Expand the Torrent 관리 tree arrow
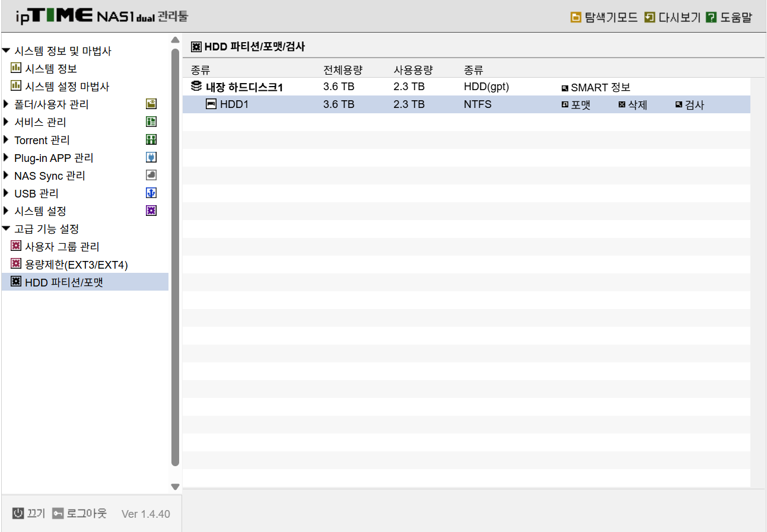Viewport: 767px width, 532px height. [x=6, y=140]
